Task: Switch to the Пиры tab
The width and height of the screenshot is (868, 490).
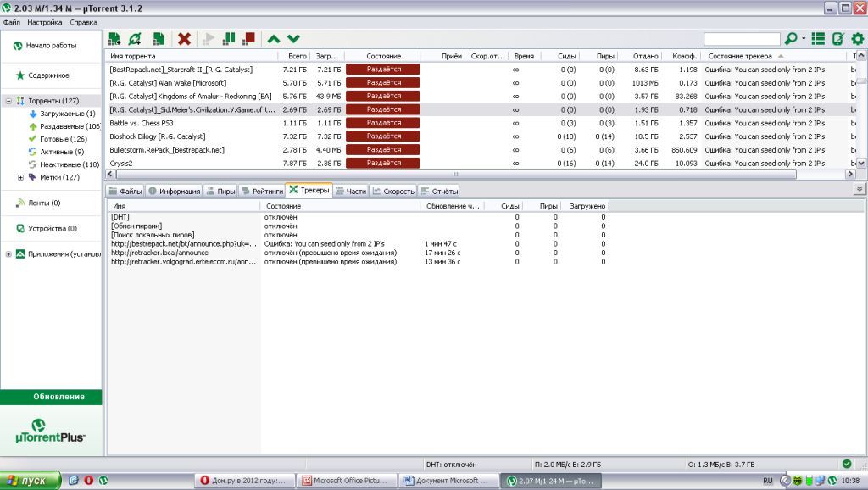Action: pos(220,192)
